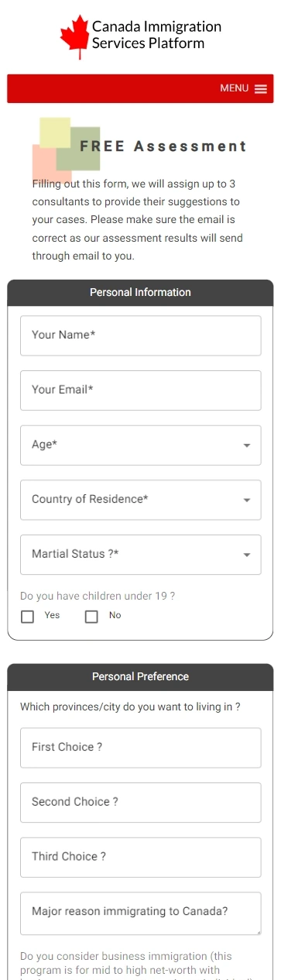
Task: Click the Canada Immigration Services Platform title
Action: (x=156, y=35)
